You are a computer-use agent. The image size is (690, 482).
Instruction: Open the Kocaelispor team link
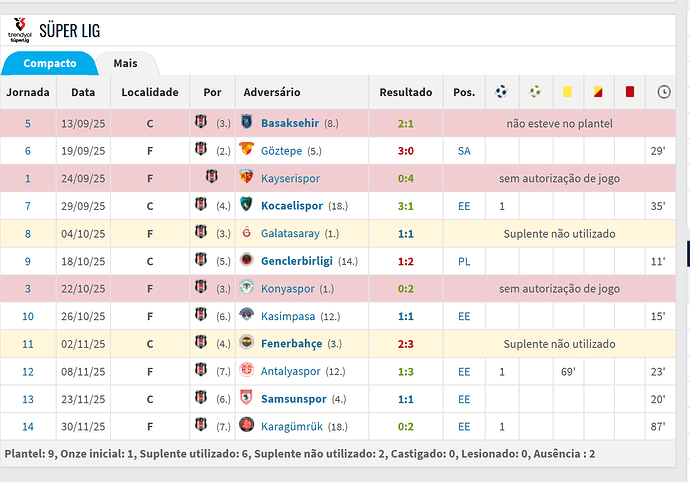(x=292, y=206)
